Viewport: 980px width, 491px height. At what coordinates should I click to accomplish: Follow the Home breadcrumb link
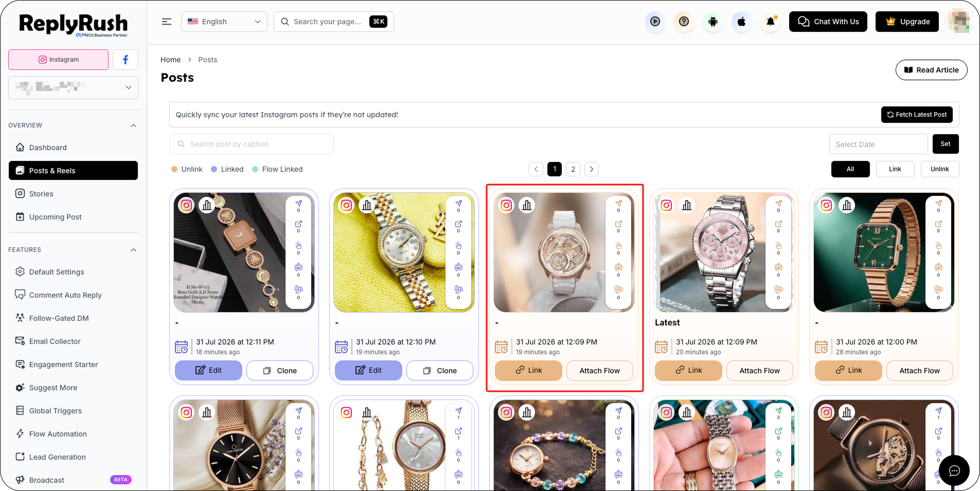click(171, 60)
